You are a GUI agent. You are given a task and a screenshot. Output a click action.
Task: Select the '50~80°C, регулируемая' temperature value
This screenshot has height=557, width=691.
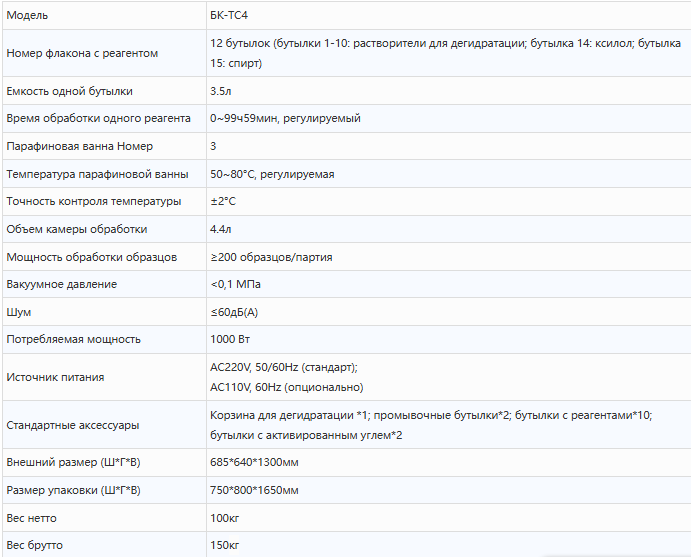coord(272,174)
